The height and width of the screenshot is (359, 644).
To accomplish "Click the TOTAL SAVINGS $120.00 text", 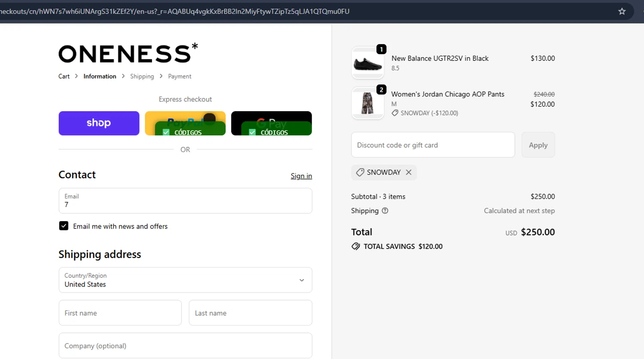I will click(x=403, y=246).
